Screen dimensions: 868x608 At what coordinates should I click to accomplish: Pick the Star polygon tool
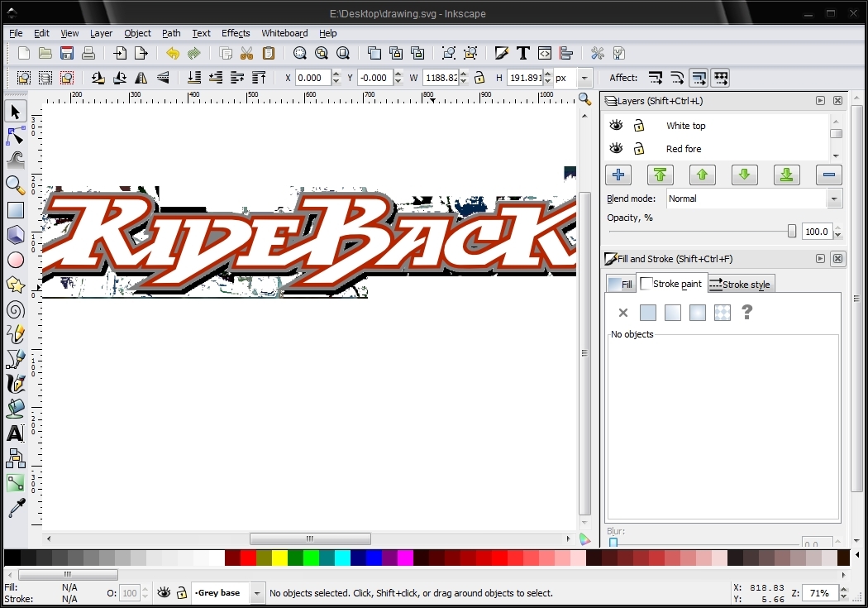coord(16,285)
